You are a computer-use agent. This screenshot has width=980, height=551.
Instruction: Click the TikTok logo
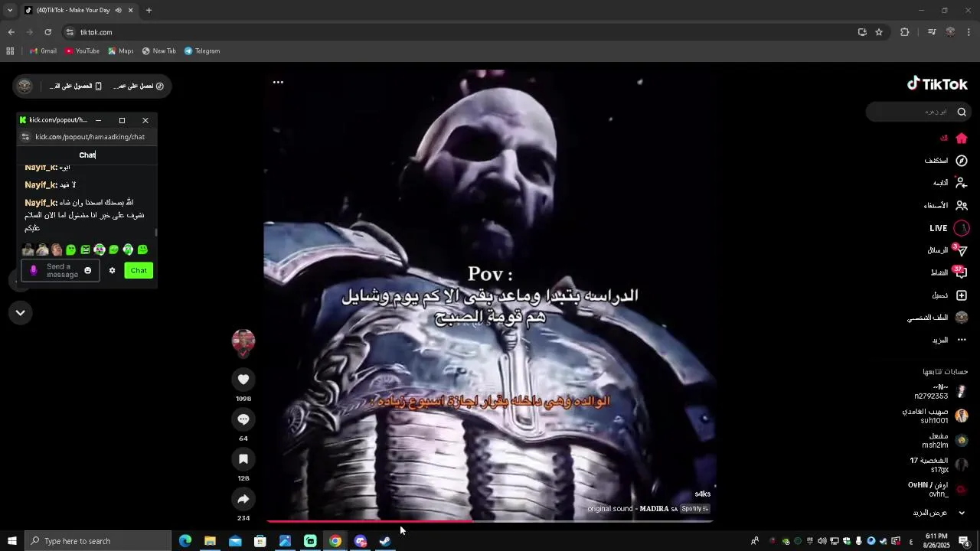[x=937, y=84]
